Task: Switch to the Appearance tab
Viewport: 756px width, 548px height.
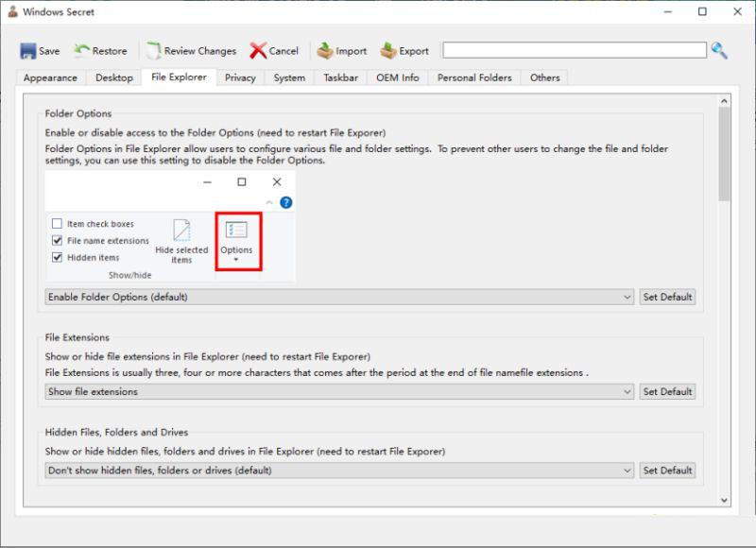Action: (50, 77)
